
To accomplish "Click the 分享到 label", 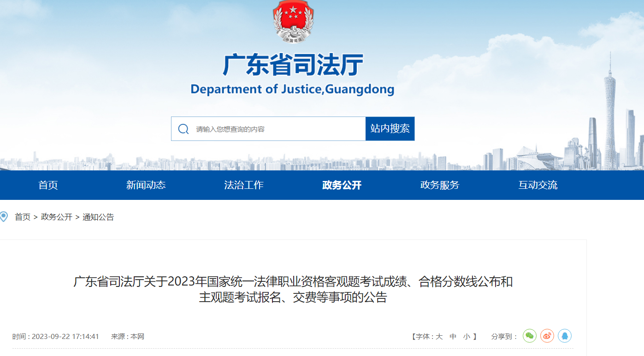I will click(504, 337).
